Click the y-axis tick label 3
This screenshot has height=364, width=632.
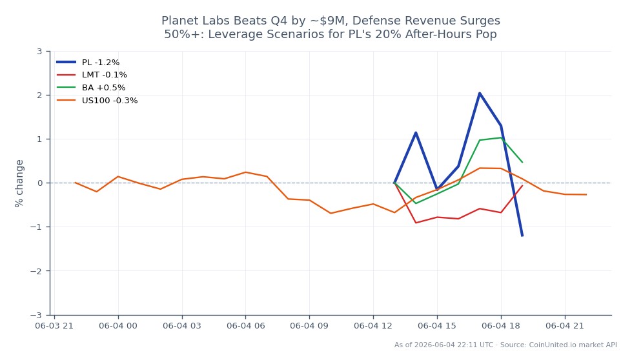39,52
